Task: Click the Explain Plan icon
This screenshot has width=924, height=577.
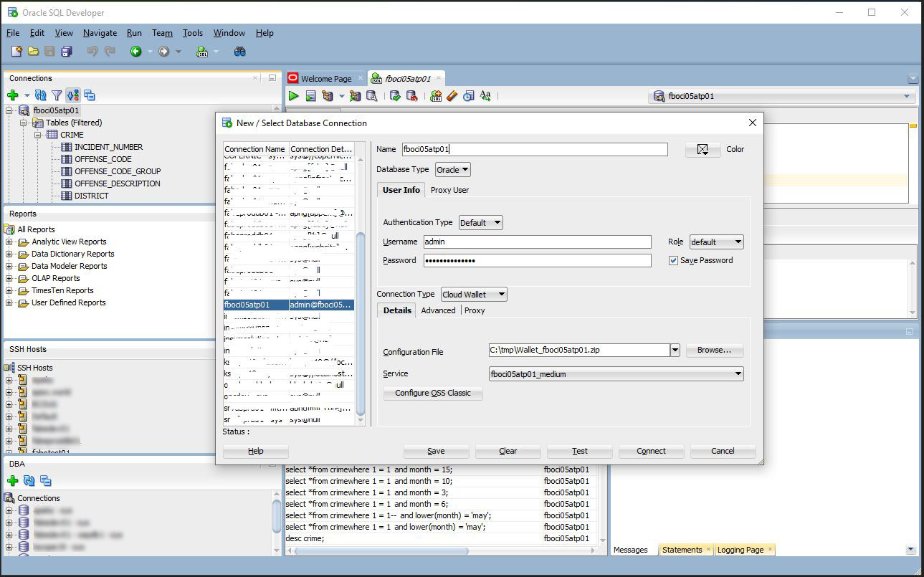Action: tap(328, 96)
